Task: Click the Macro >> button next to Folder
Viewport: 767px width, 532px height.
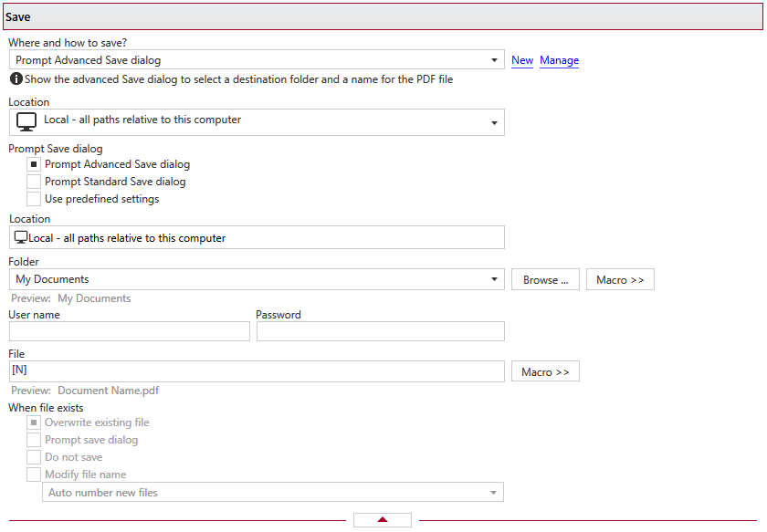Action: pos(620,280)
